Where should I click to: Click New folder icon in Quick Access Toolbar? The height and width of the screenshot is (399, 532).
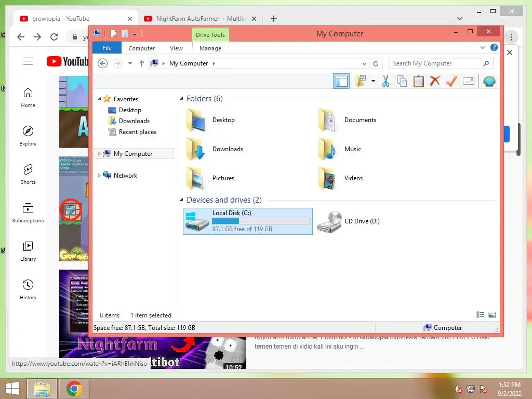(125, 34)
